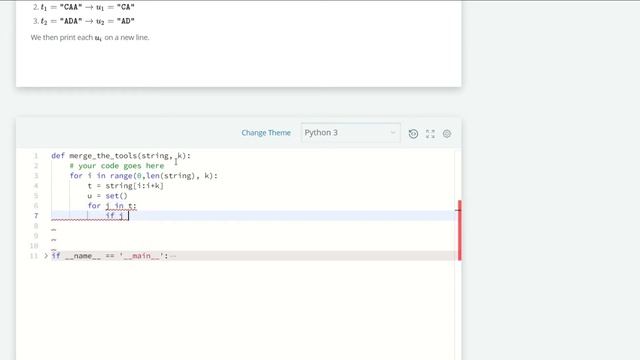
Task: Open editor settings gear icon
Action: click(x=447, y=133)
